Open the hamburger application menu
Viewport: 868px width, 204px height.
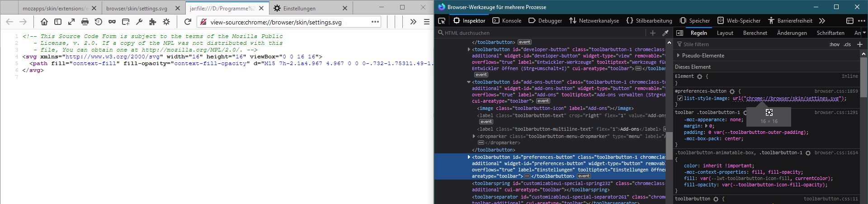(426, 22)
